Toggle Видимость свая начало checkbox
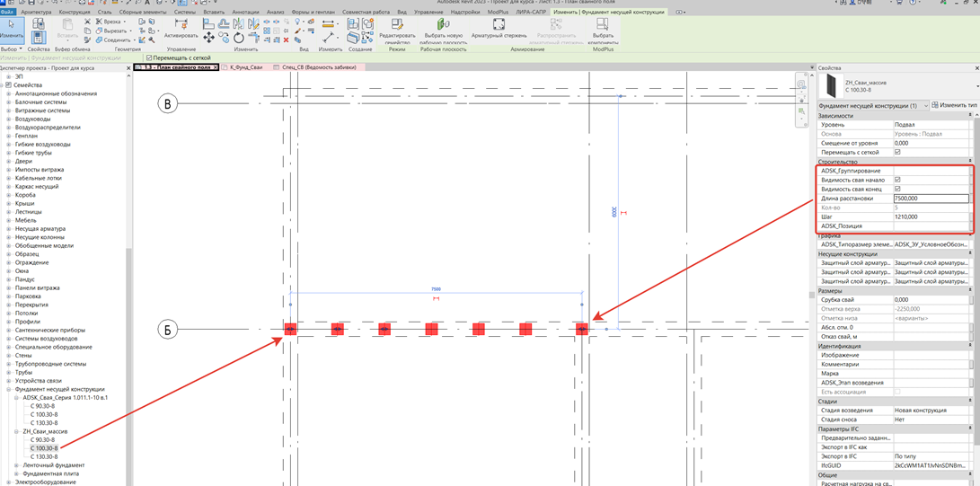The width and height of the screenshot is (980, 486). coord(897,180)
